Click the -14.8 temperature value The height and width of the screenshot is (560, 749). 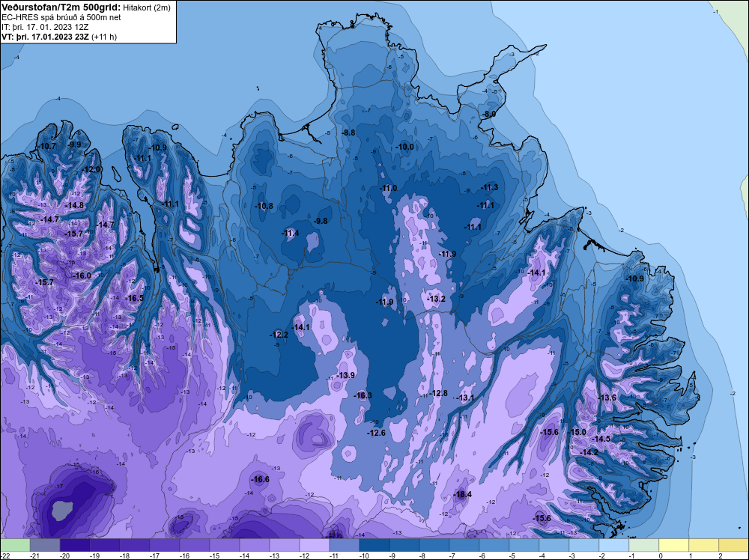point(74,205)
